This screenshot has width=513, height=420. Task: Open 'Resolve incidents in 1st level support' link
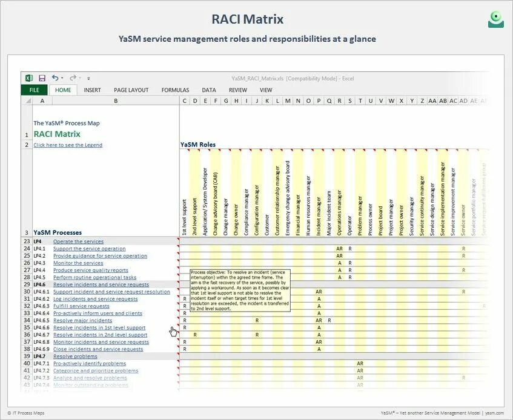tap(99, 328)
